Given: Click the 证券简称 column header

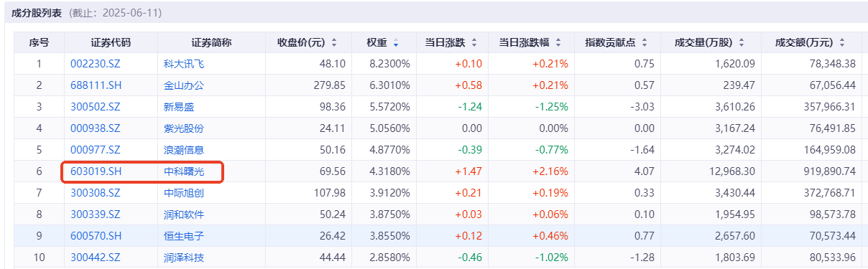Looking at the screenshot, I should pyautogui.click(x=211, y=42).
